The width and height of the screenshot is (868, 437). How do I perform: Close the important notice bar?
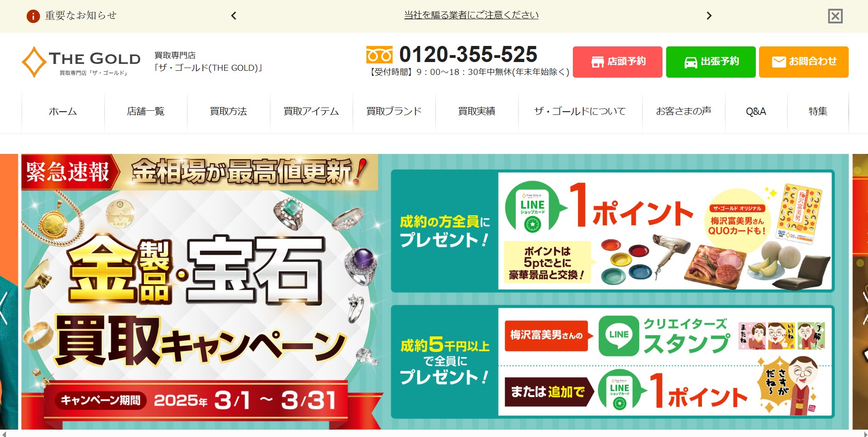point(835,16)
